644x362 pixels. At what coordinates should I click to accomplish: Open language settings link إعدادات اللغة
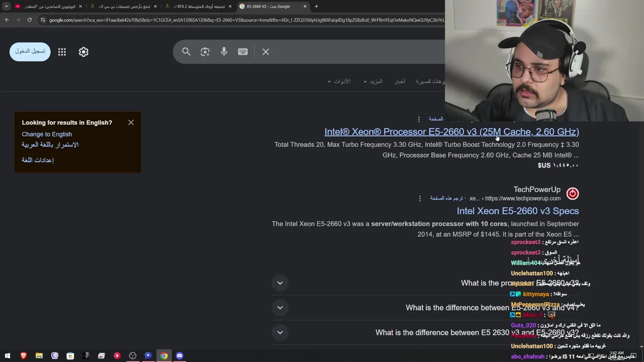(x=38, y=160)
